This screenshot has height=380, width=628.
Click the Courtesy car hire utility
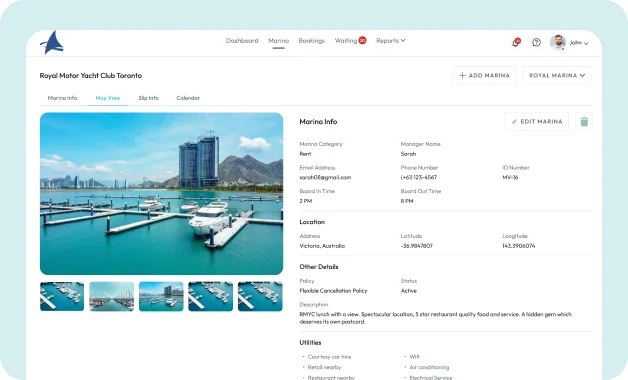point(329,357)
